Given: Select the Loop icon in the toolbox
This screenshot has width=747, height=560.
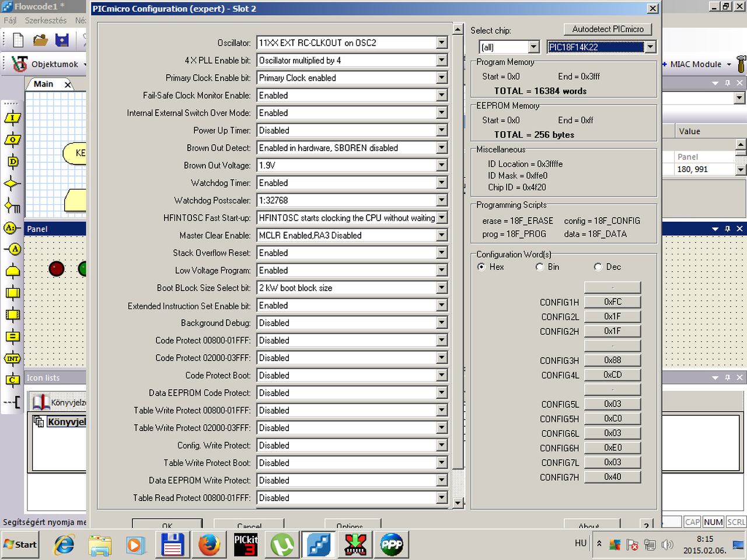Looking at the screenshot, I should coord(12,271).
